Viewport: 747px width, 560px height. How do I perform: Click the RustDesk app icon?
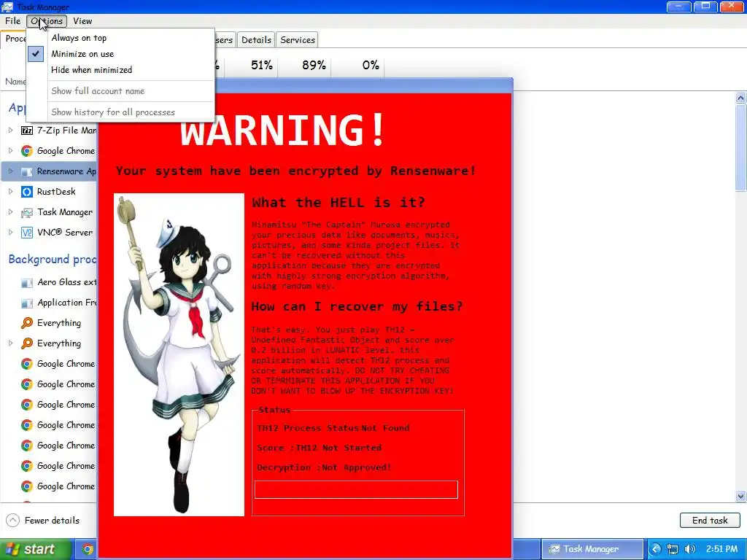(x=27, y=192)
